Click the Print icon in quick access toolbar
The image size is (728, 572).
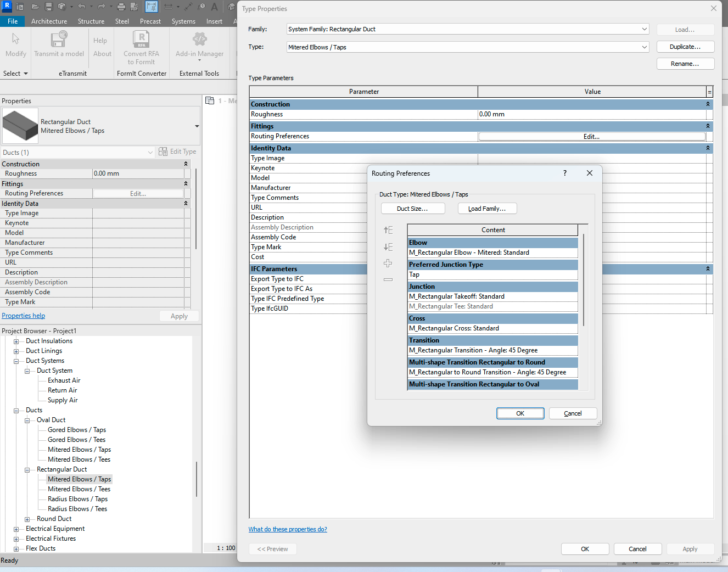(x=121, y=7)
